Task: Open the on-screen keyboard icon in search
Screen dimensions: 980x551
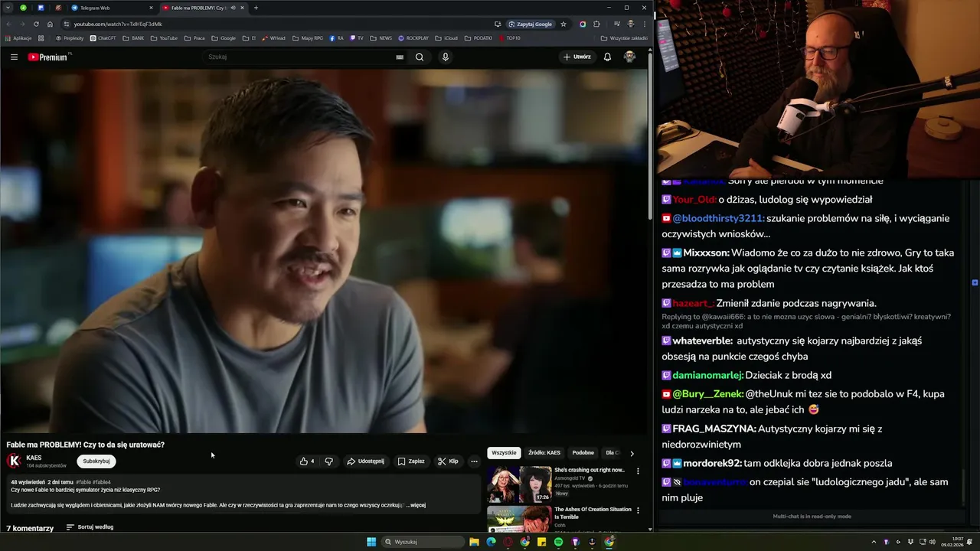Action: 400,57
